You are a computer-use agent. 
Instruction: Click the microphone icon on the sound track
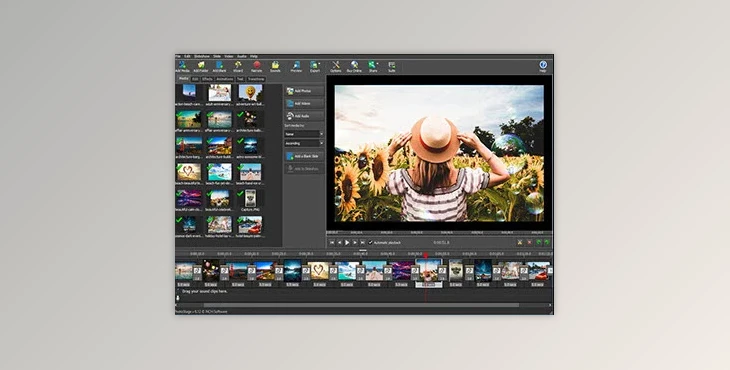pyautogui.click(x=178, y=298)
